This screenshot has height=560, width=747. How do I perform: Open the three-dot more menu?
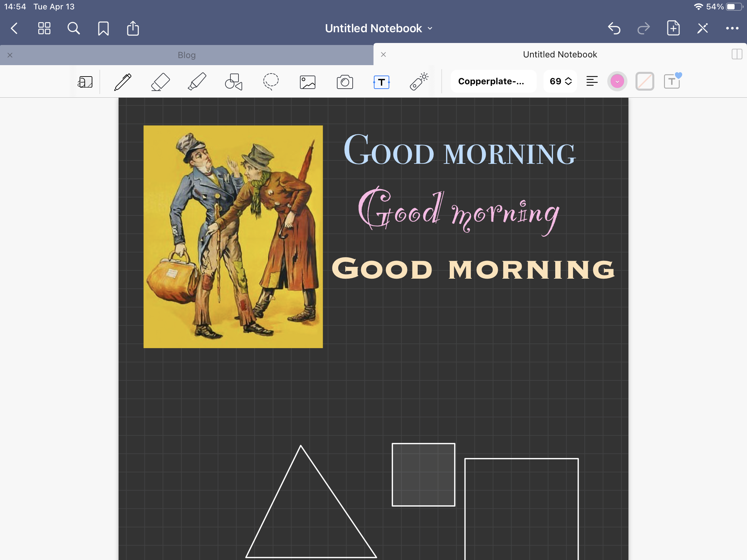click(x=732, y=28)
